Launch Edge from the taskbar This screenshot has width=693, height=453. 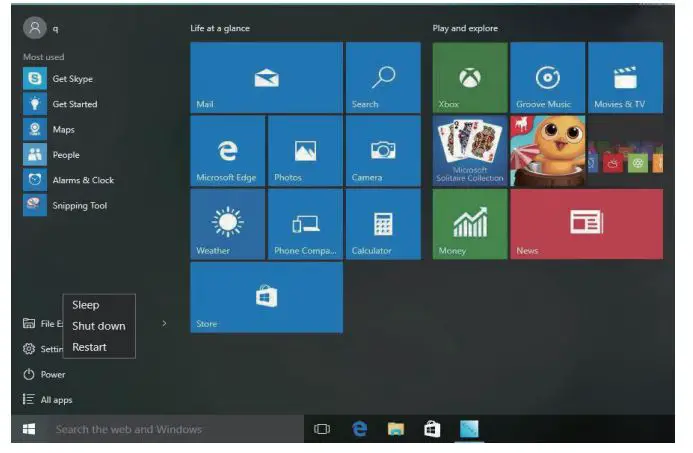pos(359,429)
